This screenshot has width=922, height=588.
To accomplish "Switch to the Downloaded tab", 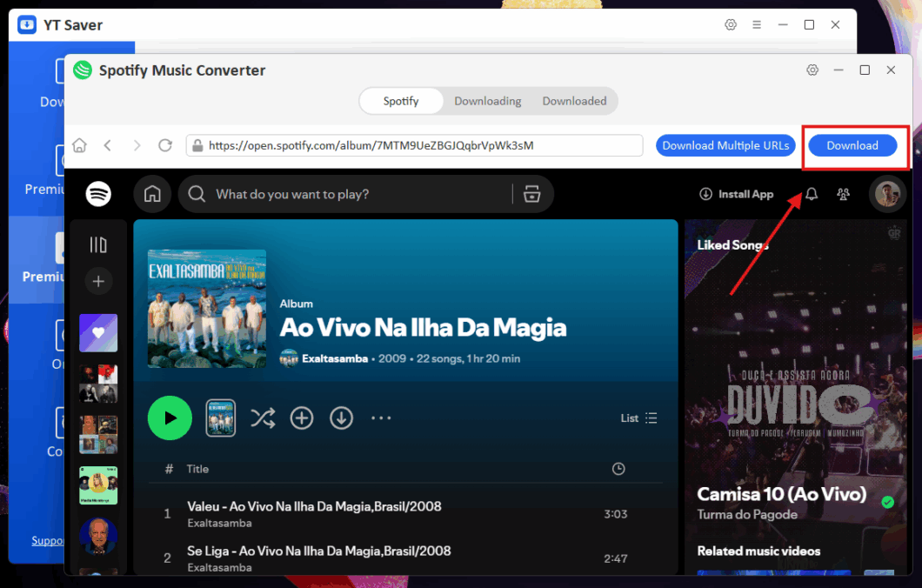I will 574,101.
